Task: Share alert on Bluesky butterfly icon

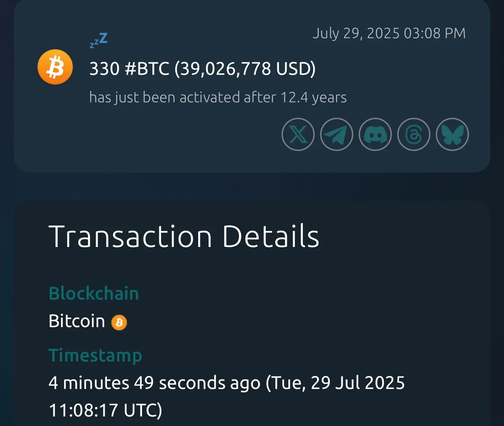Action: (x=452, y=134)
